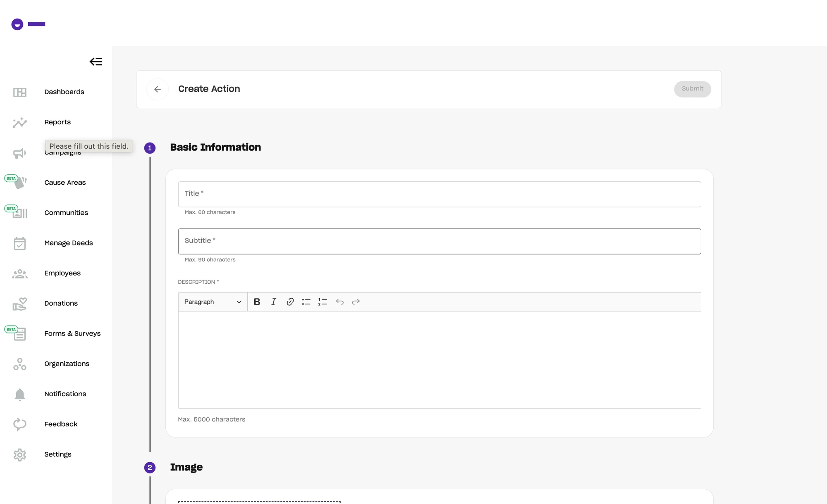Open Cause Areas in the sidebar
The height and width of the screenshot is (504, 827).
click(65, 183)
